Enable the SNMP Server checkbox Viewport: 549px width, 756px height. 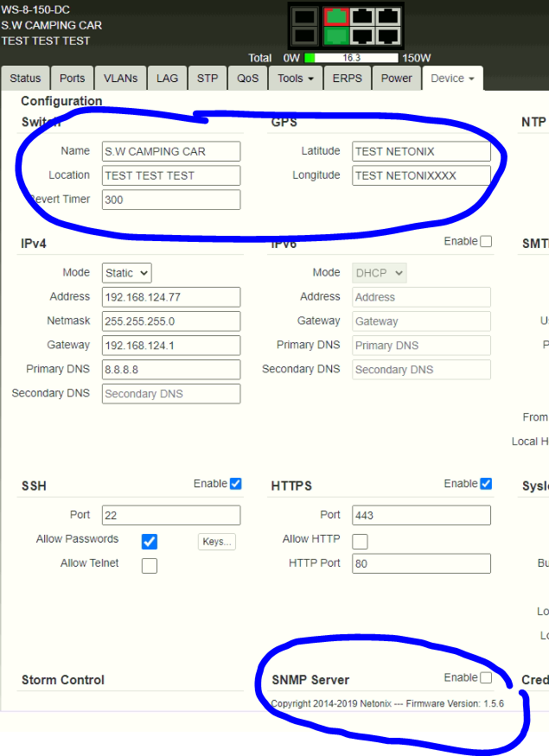(x=486, y=677)
